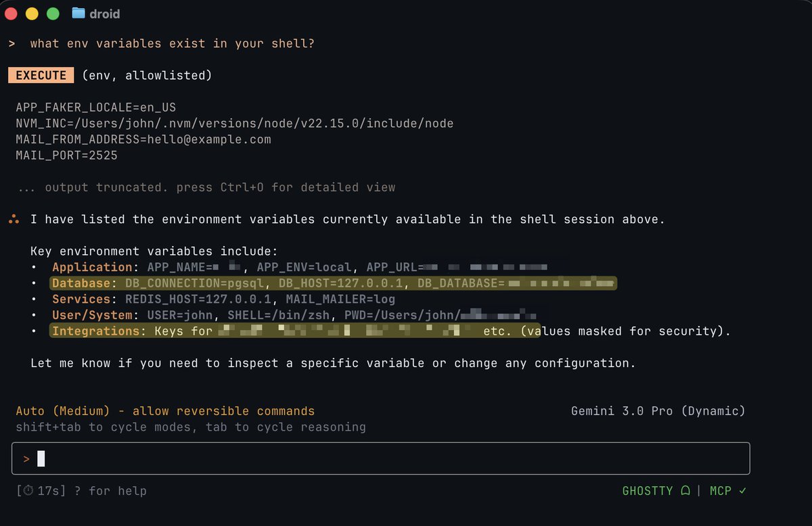812x526 pixels.
Task: Click the 'Gemini 3.0 Pro (Dynamic)' model label
Action: (658, 411)
